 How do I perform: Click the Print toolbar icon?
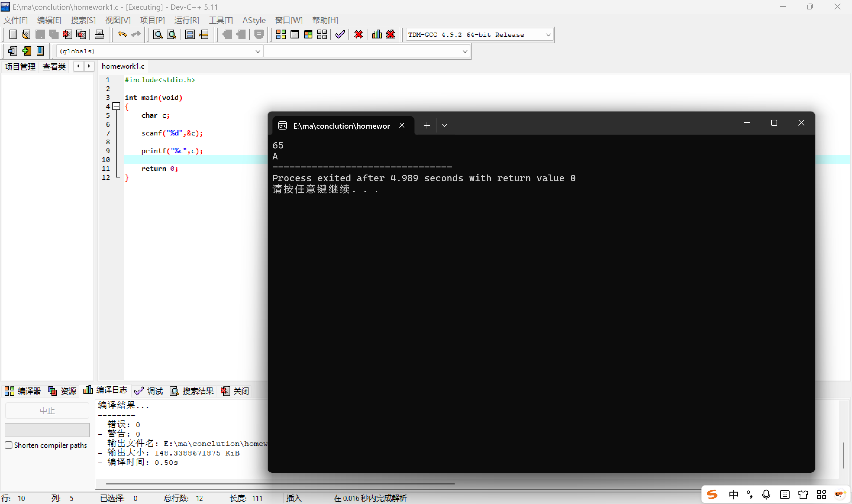click(x=99, y=34)
